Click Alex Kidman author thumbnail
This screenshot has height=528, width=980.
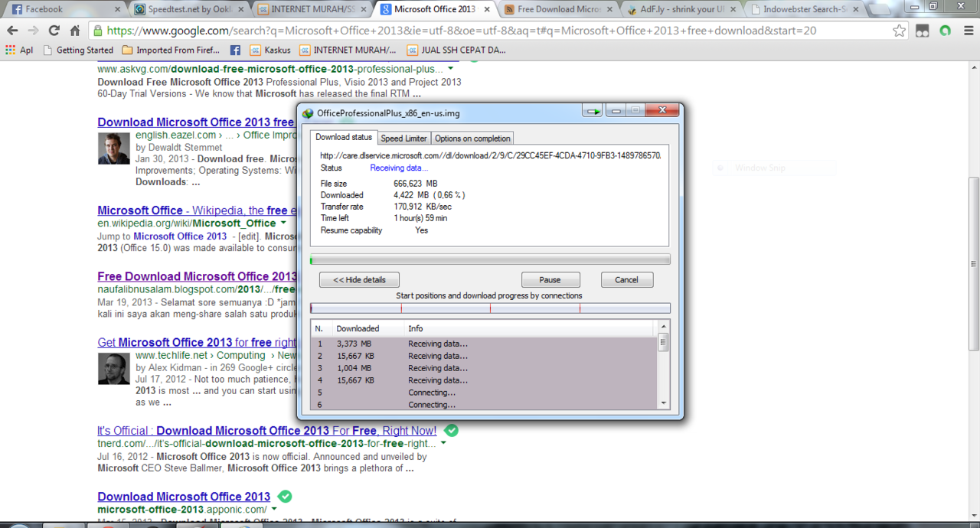tap(113, 369)
